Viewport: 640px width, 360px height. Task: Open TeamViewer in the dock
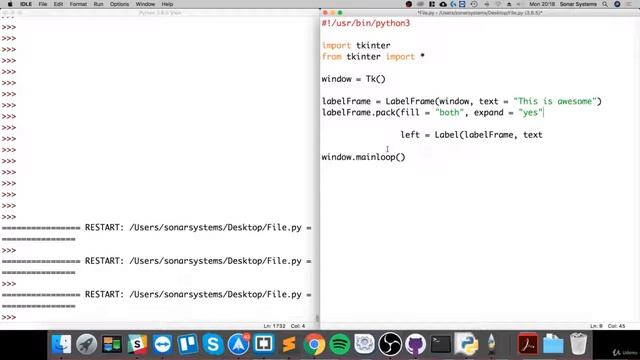coord(162,344)
